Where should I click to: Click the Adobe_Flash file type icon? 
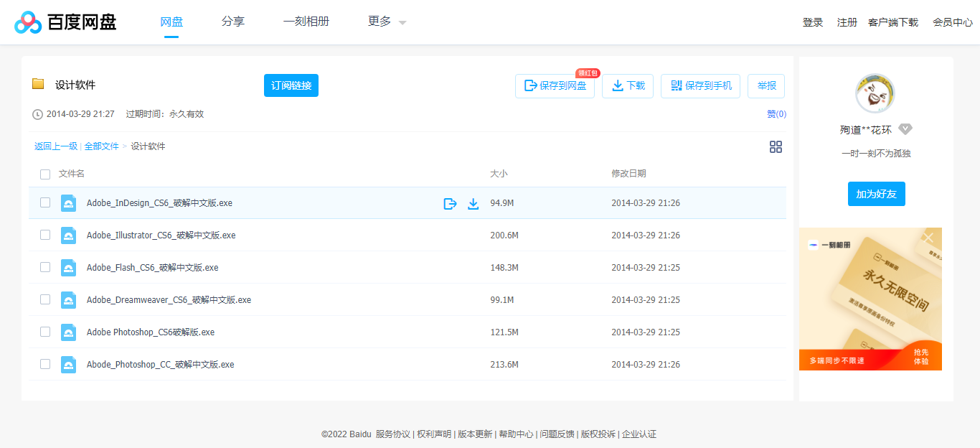click(x=68, y=267)
